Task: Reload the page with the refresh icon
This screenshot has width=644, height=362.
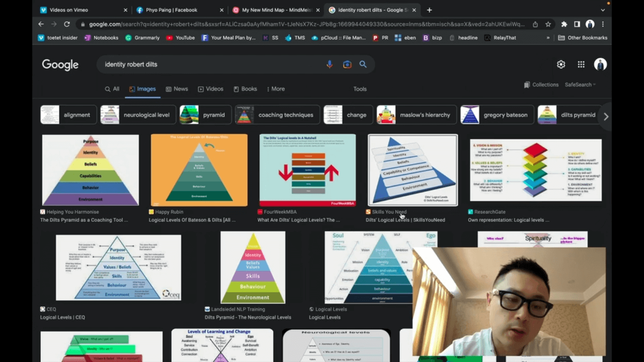Action: coord(67,24)
